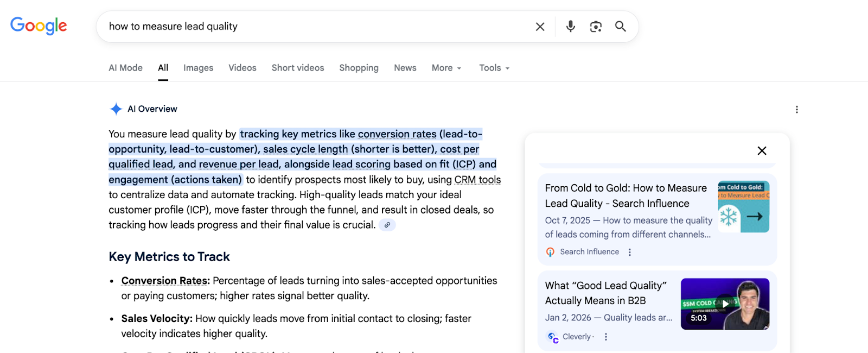This screenshot has height=353, width=868.
Task: Open Google Lens image search
Action: (x=596, y=27)
